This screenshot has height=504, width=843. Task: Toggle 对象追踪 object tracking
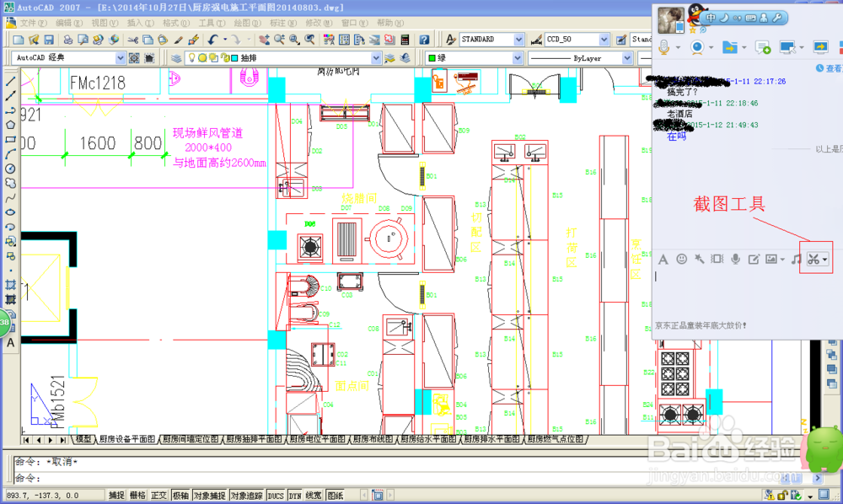point(247,496)
